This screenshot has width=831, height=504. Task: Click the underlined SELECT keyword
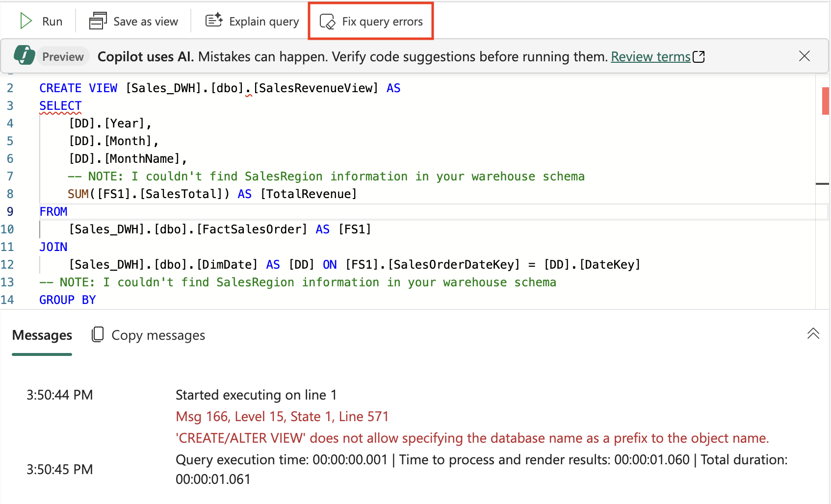(60, 106)
